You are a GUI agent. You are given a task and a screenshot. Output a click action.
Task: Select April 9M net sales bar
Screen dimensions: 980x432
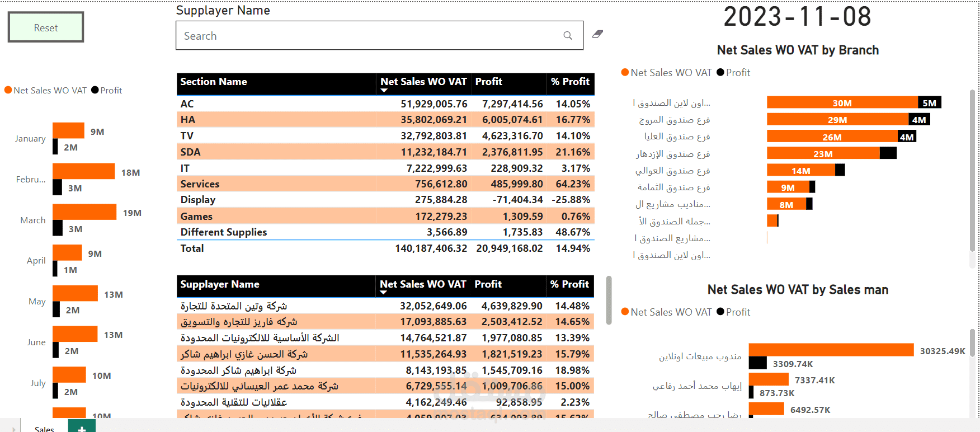point(67,252)
